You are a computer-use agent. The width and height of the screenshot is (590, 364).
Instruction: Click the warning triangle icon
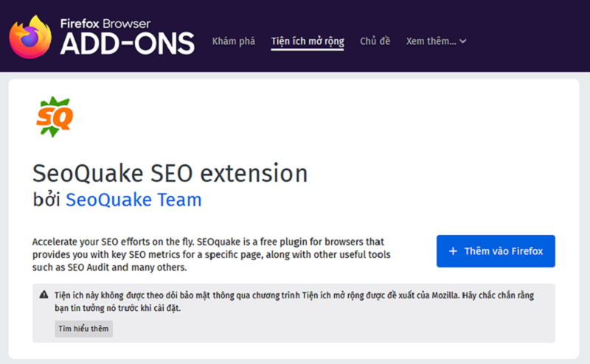coord(44,295)
